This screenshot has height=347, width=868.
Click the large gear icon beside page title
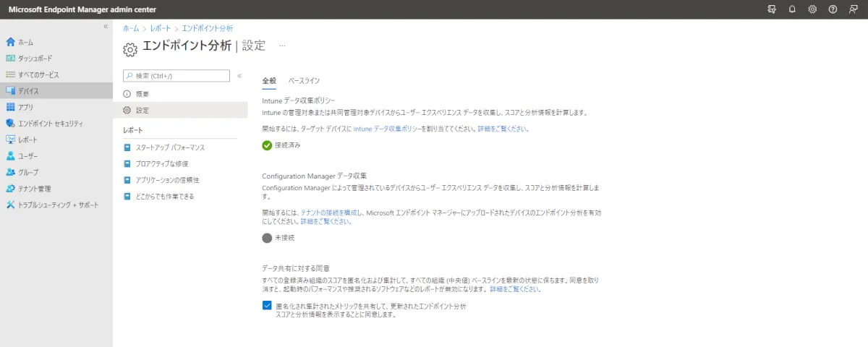point(130,49)
